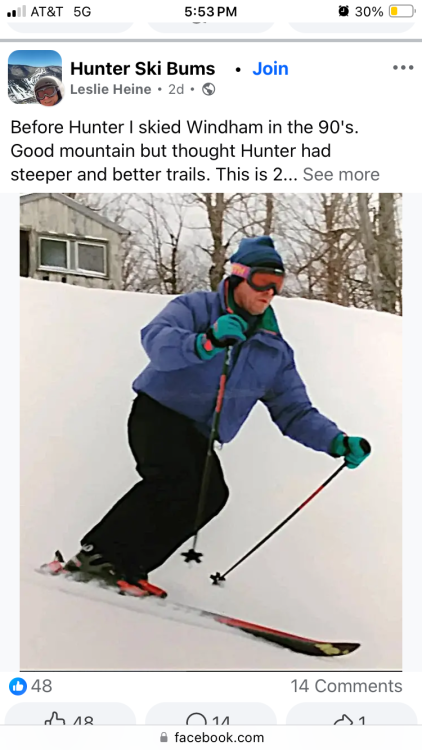This screenshot has height=750, width=422.
Task: Tap the lock icon beside facebook.com
Action: tap(164, 738)
